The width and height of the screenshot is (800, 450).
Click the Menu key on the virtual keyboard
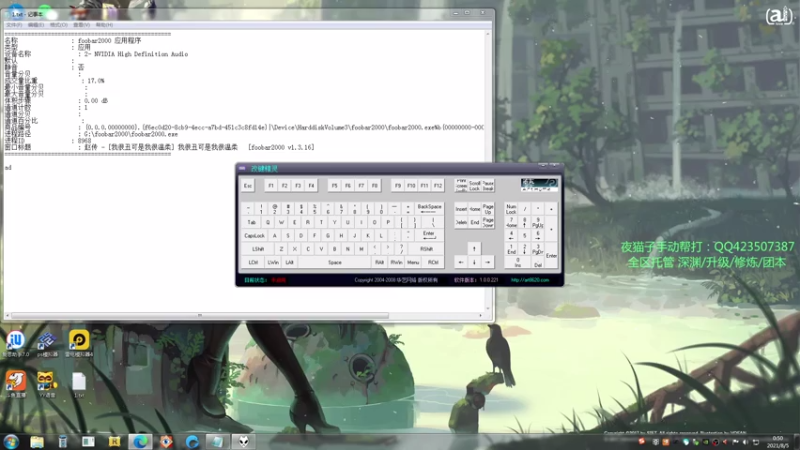413,262
